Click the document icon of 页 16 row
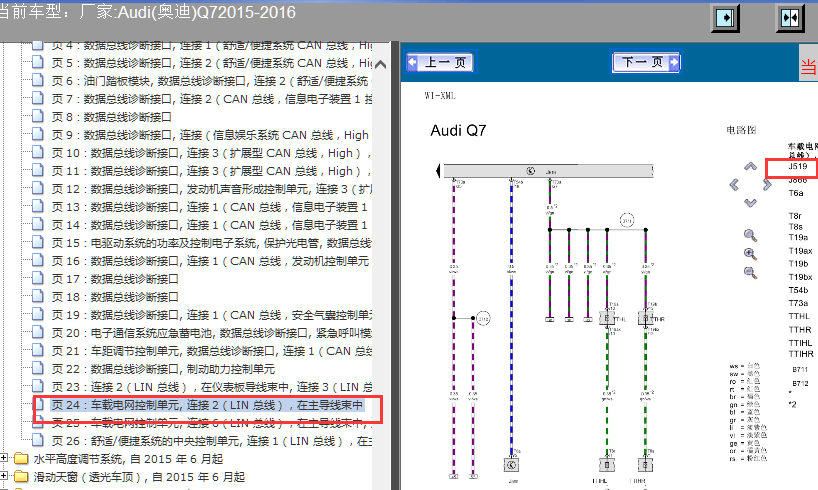This screenshot has width=818, height=490. (38, 260)
